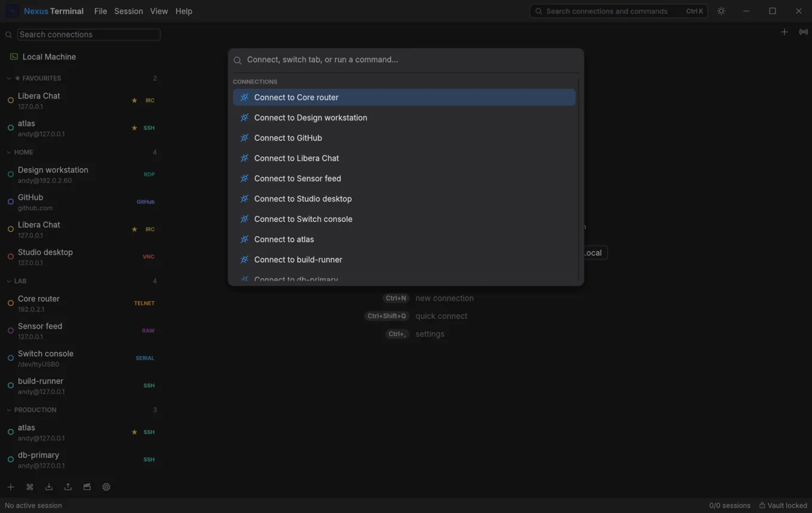Image resolution: width=812 pixels, height=513 pixels.
Task: Collapse the LAB group
Action: tap(82, 281)
